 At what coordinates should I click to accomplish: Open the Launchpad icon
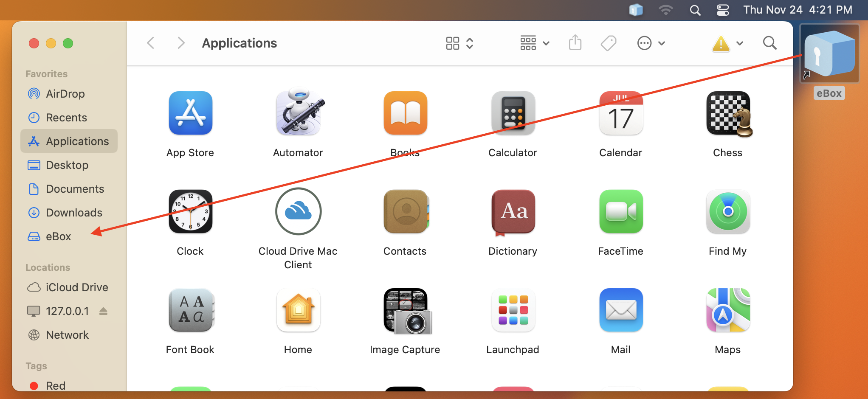tap(513, 310)
